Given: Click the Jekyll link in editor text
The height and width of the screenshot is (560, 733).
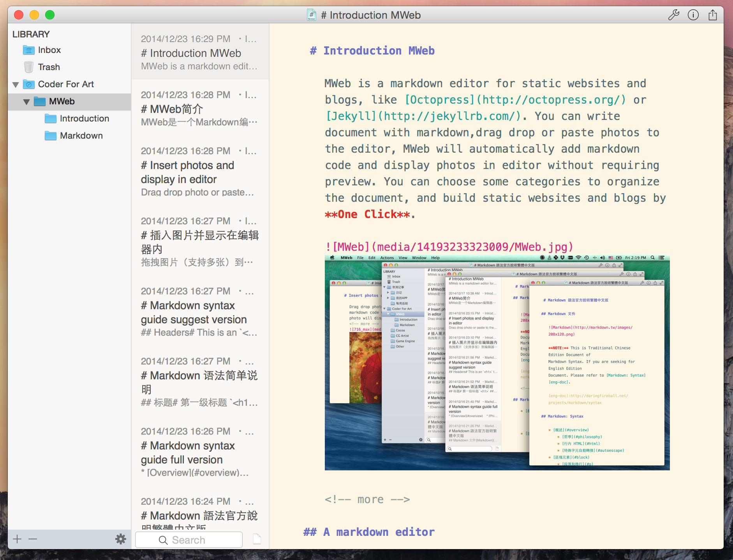Looking at the screenshot, I should coord(423,116).
